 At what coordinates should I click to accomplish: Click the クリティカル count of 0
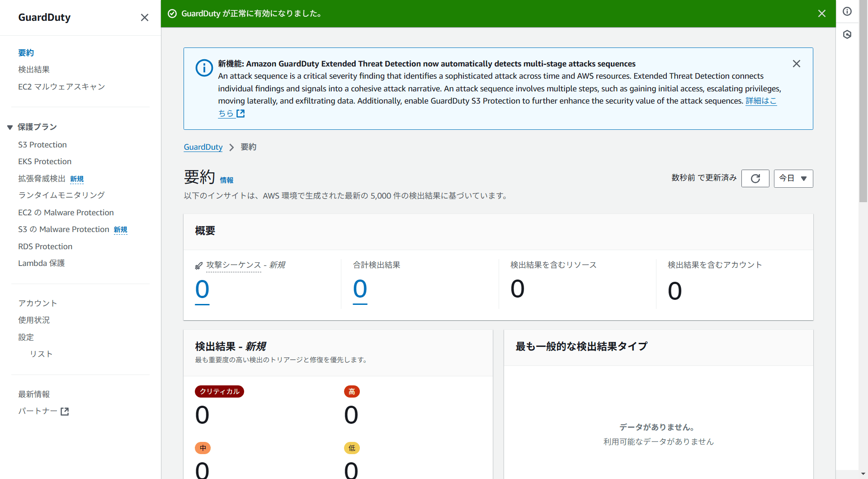click(202, 415)
